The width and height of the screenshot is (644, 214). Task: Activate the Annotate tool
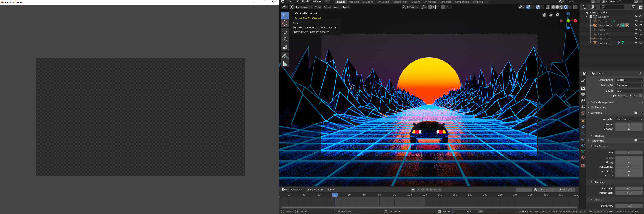[x=285, y=56]
